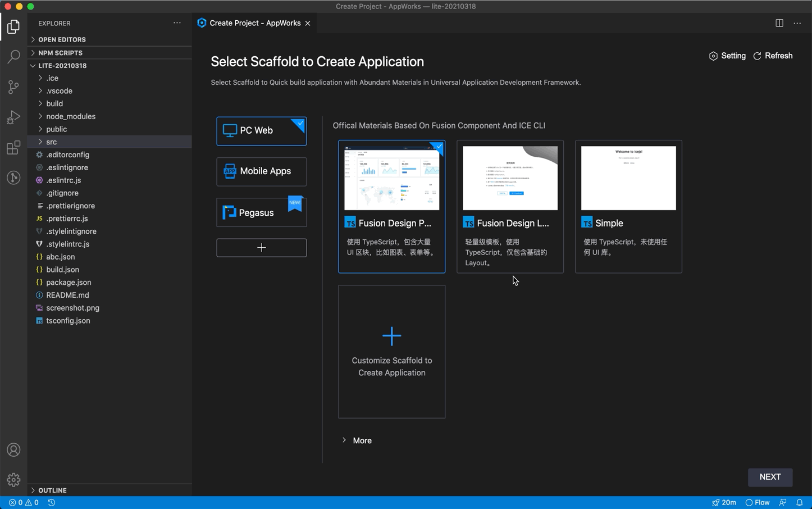Screen dimensions: 812x509
Task: Open the Explorer view in activity bar
Action: coord(13,26)
